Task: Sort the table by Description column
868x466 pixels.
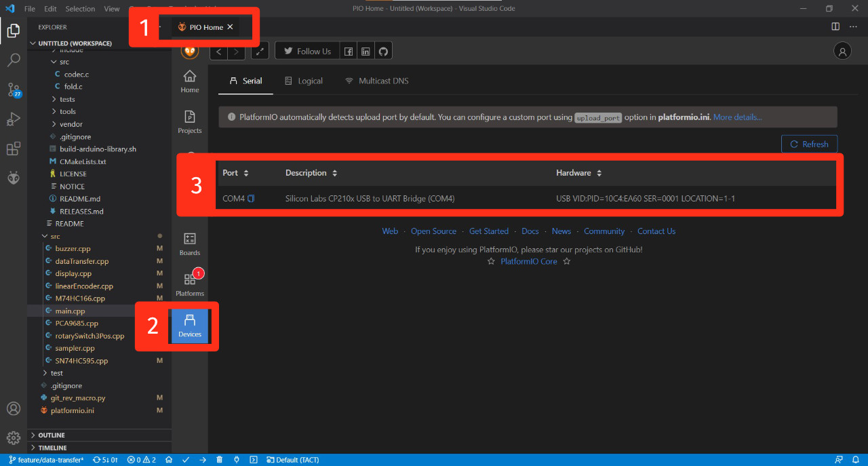Action: point(311,173)
